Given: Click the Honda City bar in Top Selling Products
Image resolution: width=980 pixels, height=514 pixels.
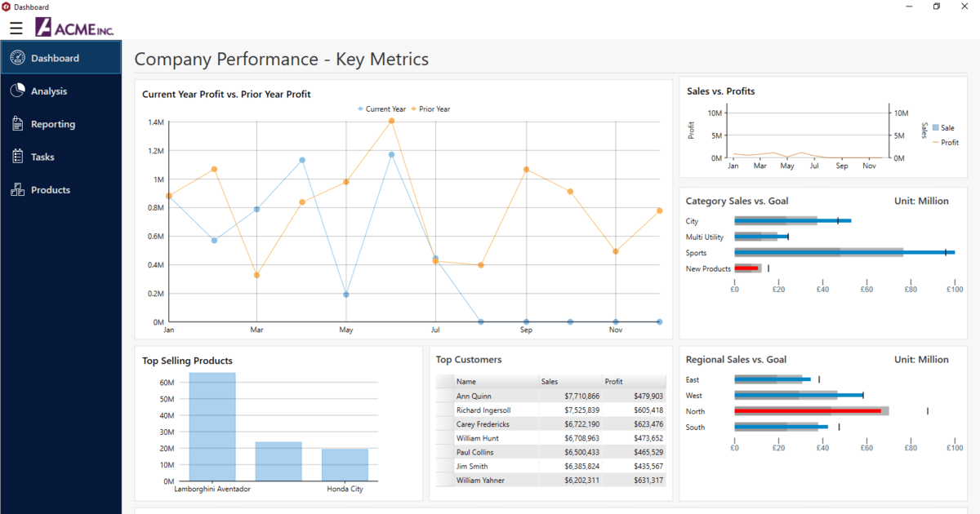Looking at the screenshot, I should tap(346, 463).
